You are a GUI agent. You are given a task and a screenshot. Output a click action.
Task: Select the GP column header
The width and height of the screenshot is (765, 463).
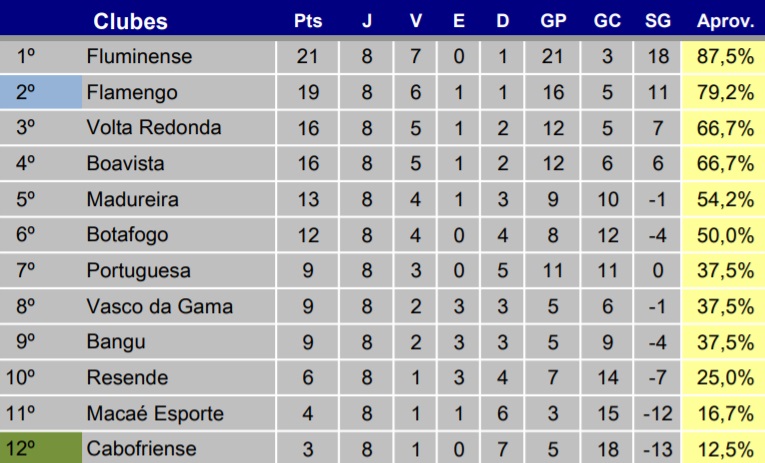pos(553,21)
